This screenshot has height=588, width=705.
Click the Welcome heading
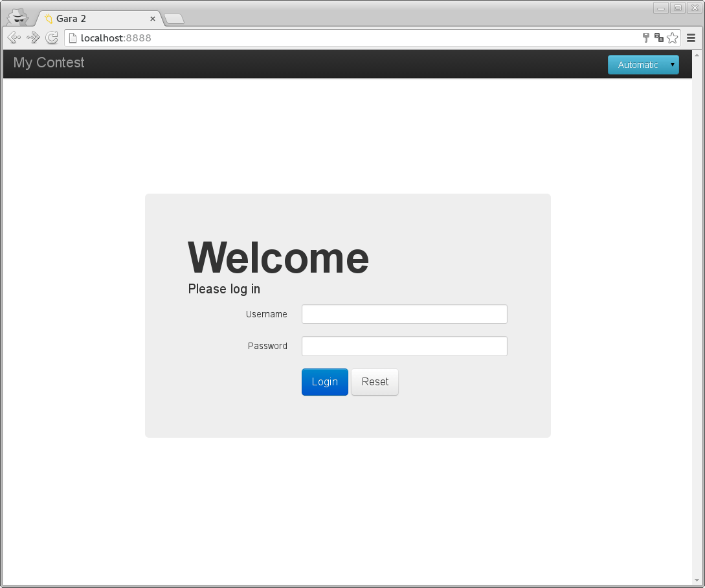pos(278,257)
